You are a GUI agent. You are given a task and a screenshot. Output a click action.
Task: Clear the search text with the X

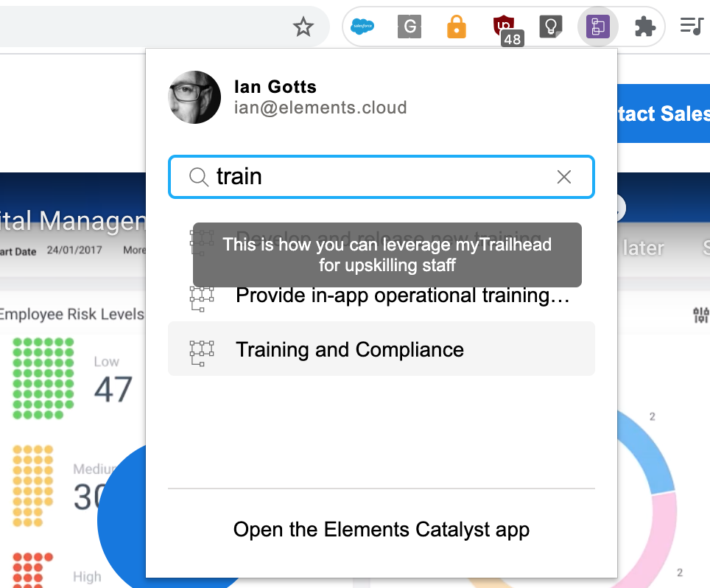(564, 177)
